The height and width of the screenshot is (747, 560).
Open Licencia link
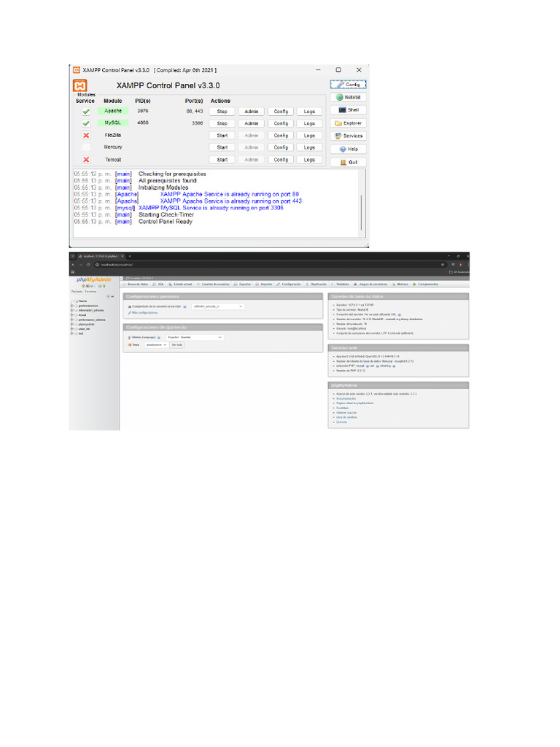tap(341, 422)
